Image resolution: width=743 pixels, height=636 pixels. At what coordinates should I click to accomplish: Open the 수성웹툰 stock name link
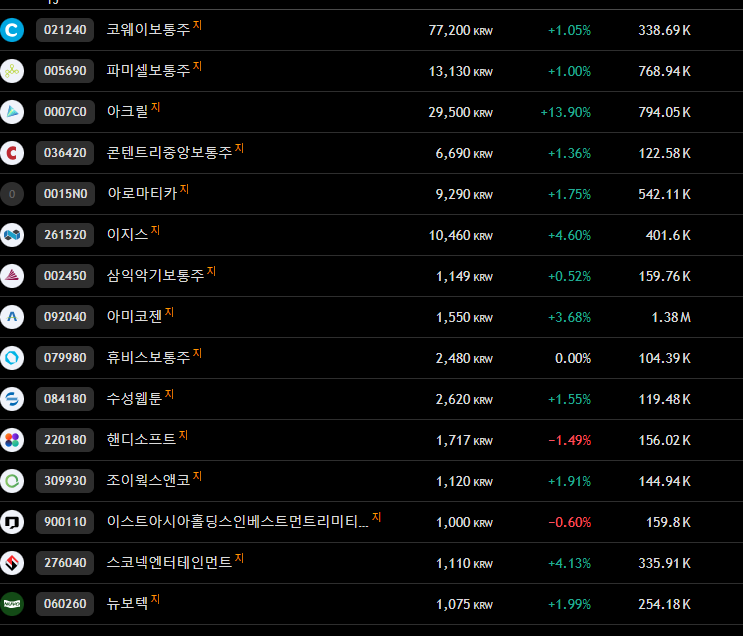[135, 399]
